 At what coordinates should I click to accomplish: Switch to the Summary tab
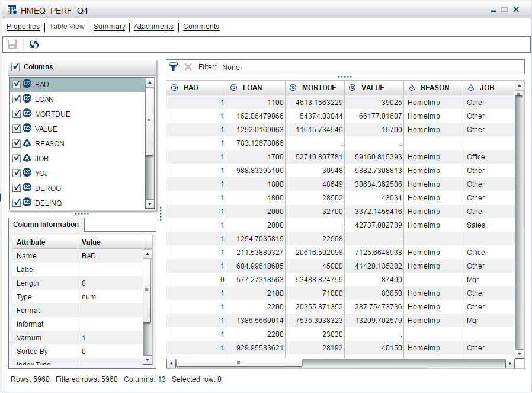point(109,27)
